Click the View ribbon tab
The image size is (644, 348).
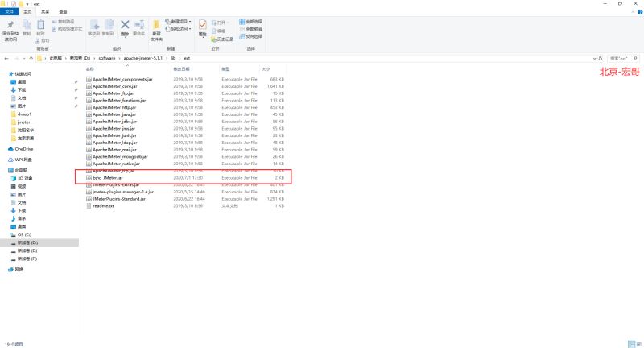click(x=63, y=12)
